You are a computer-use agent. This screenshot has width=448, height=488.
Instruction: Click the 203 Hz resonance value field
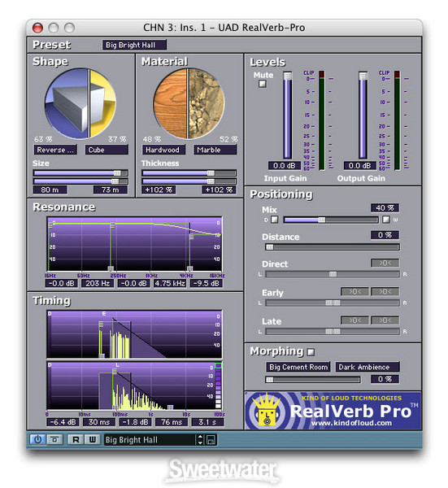[x=98, y=283]
